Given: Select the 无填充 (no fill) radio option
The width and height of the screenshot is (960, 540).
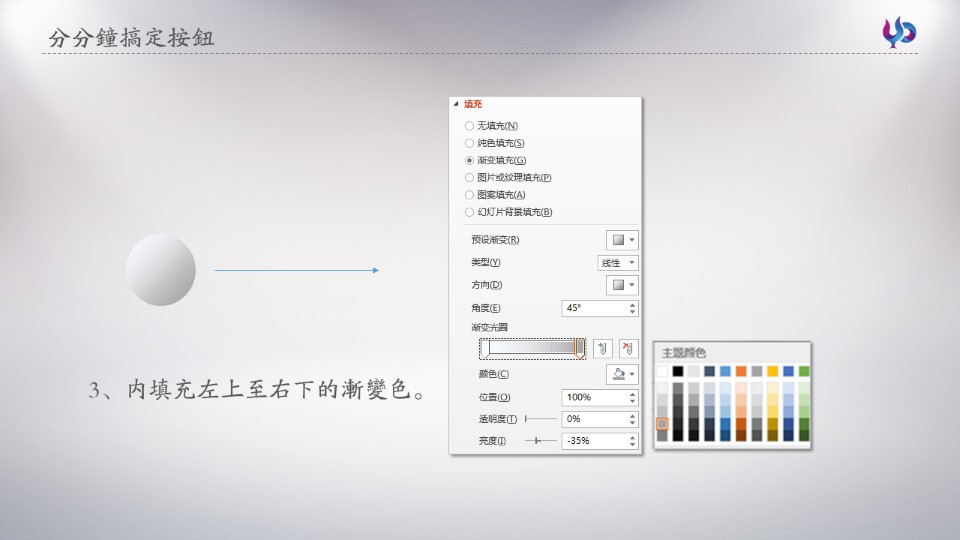Looking at the screenshot, I should [x=470, y=126].
